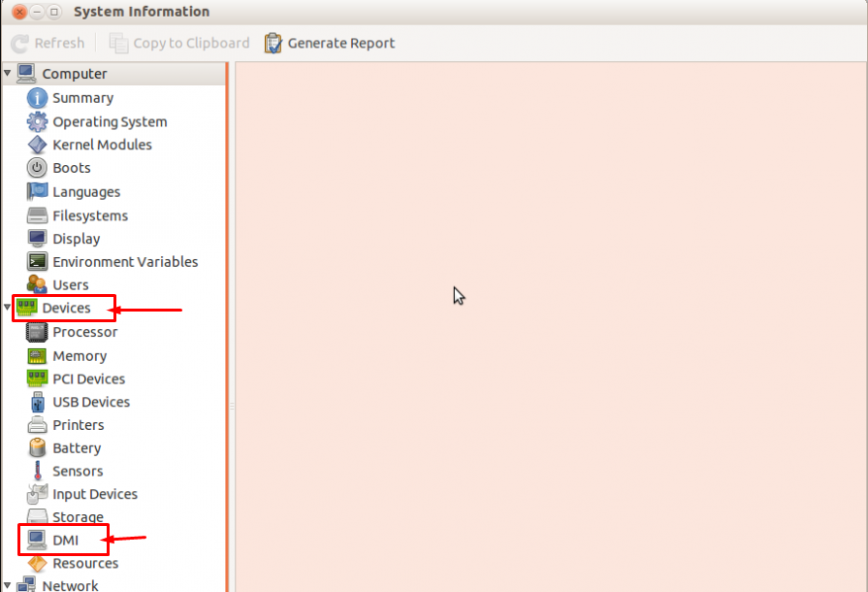Select Memory in the sidebar
The image size is (868, 592).
click(x=80, y=356)
